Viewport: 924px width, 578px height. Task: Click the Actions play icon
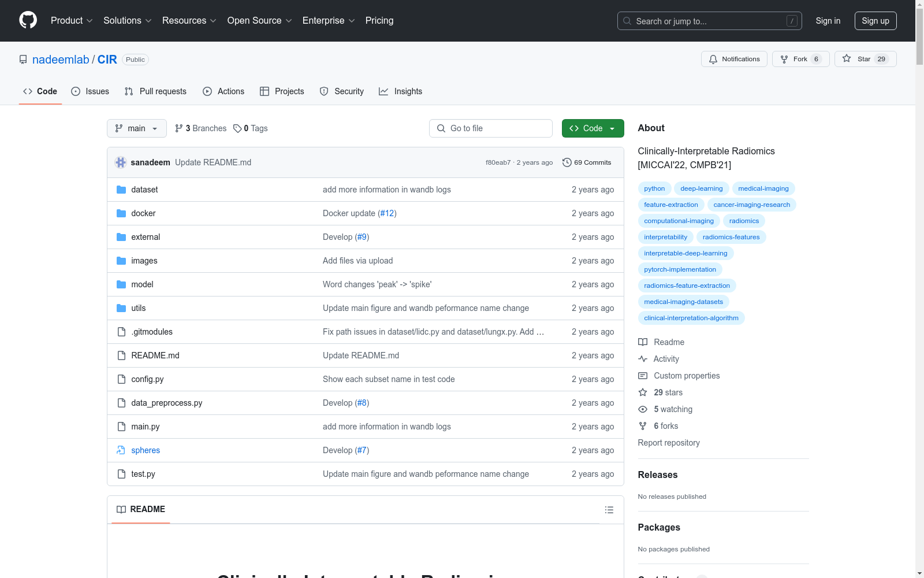(207, 91)
